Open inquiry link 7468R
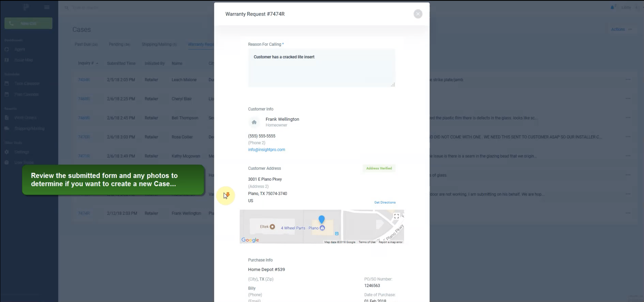The image size is (644, 302). (83, 99)
